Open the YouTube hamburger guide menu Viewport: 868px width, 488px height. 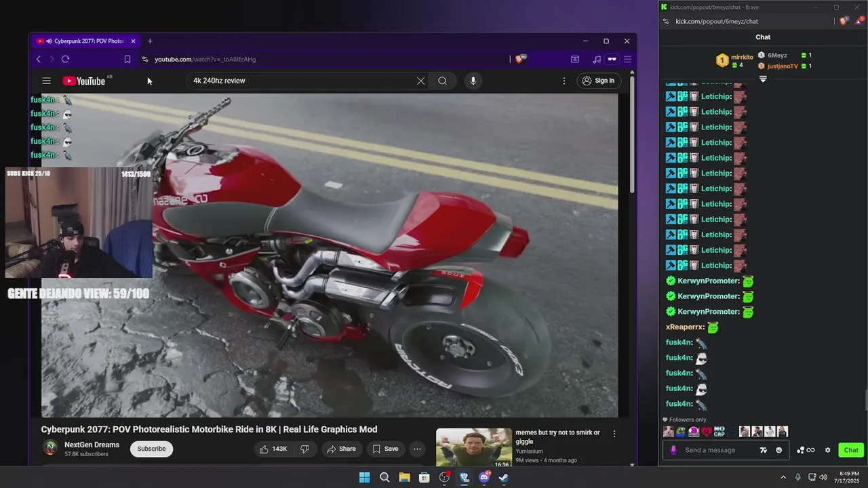click(x=46, y=81)
